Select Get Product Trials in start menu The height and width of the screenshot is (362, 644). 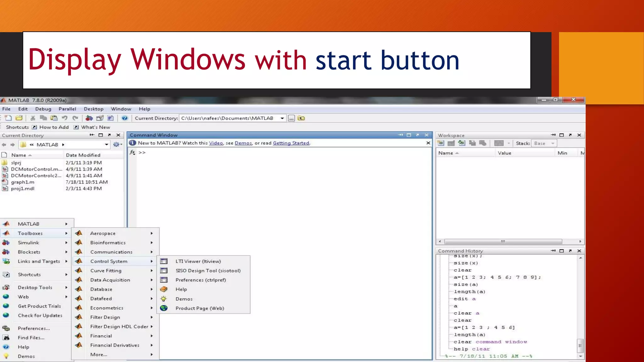click(x=36, y=306)
